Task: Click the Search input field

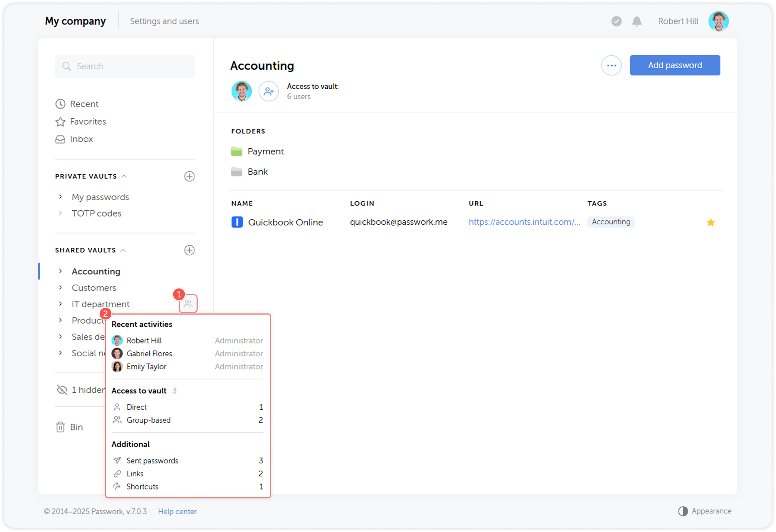Action: (x=125, y=66)
